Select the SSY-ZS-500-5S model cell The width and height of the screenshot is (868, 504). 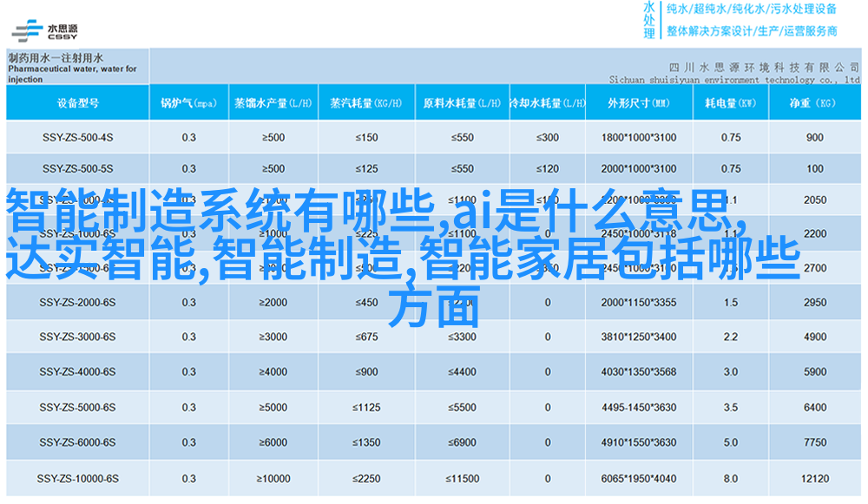click(77, 169)
